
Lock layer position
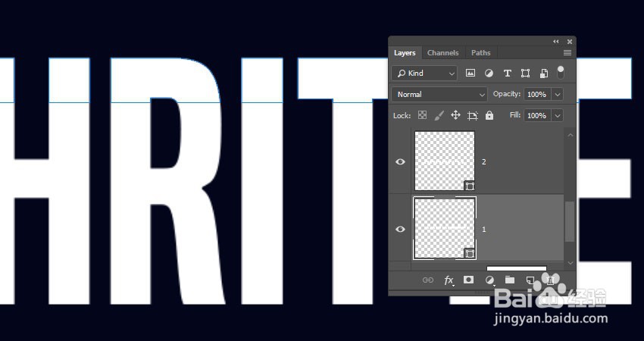(455, 115)
